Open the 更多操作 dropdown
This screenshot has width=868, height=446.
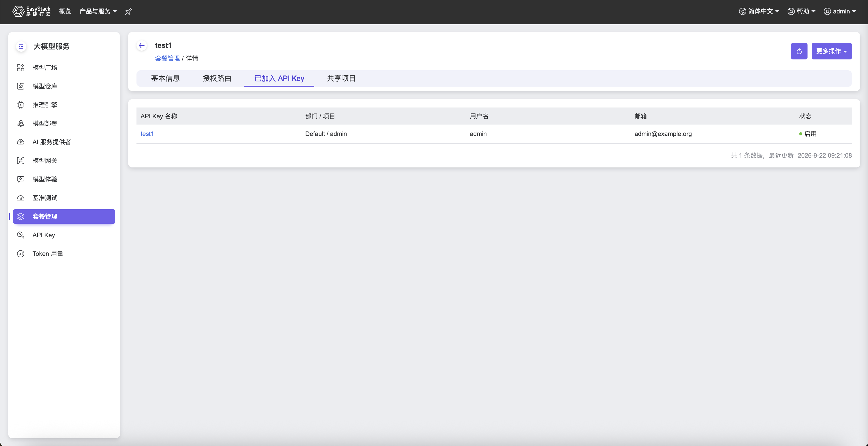[x=831, y=51]
